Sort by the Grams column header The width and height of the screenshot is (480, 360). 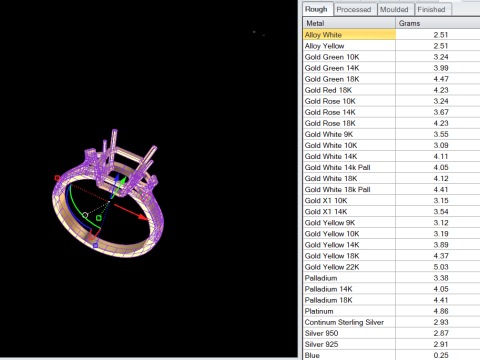[437, 23]
